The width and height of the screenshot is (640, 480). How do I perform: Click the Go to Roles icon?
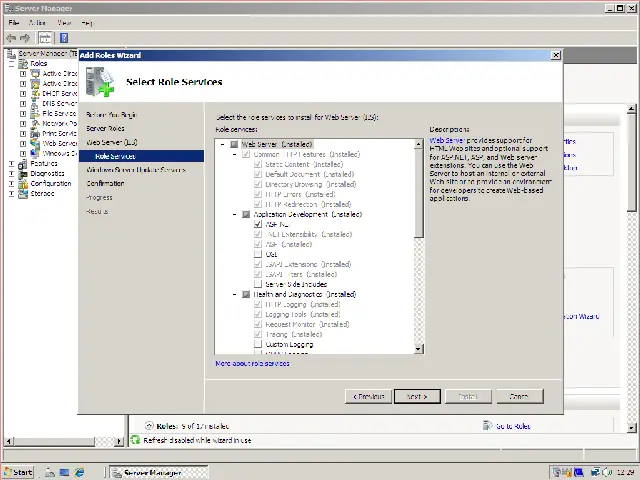tap(487, 426)
